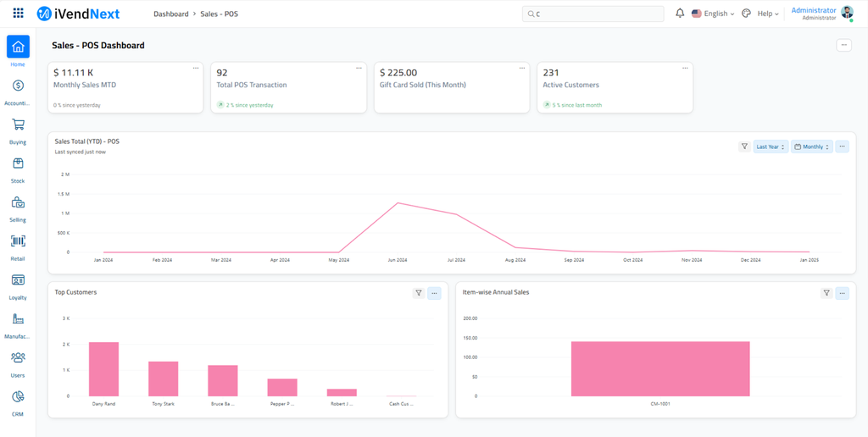This screenshot has width=868, height=437.
Task: Click the Dany Rand bar in chart
Action: tap(103, 368)
